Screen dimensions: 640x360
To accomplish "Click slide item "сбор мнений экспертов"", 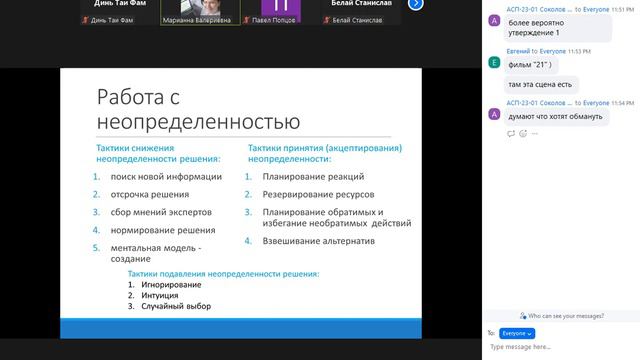I will pyautogui.click(x=161, y=212).
